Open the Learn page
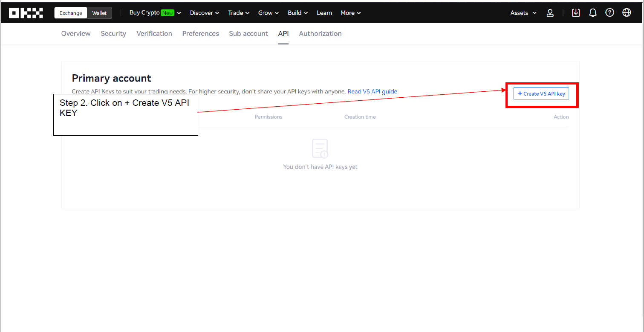 [324, 13]
